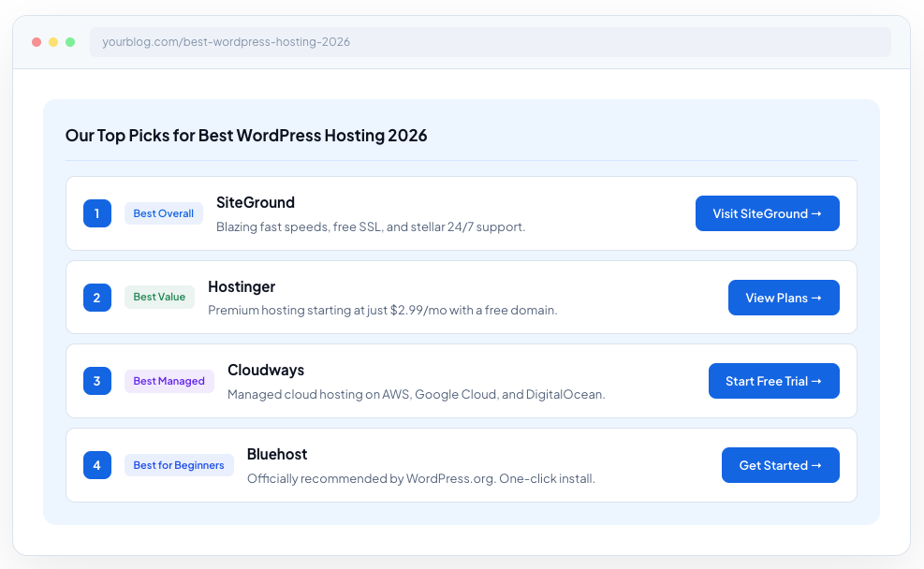The width and height of the screenshot is (924, 569).
Task: Click the number 3 rank badge
Action: point(97,381)
